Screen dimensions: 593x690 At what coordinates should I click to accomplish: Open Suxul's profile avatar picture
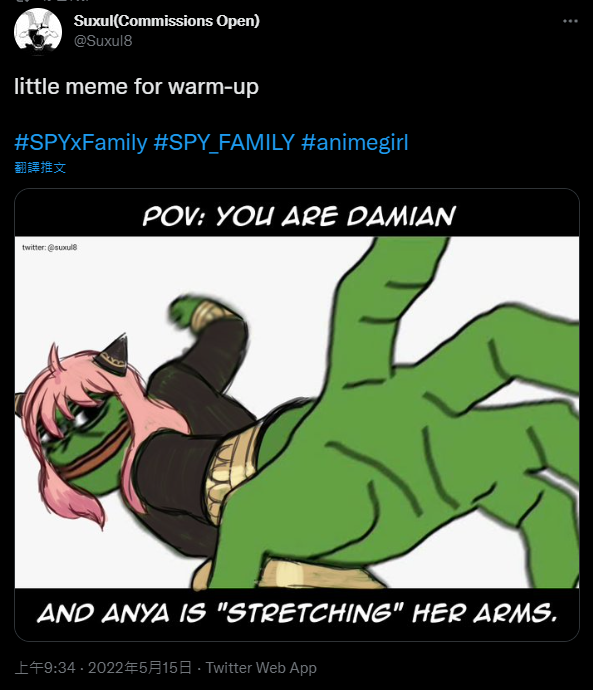click(38, 32)
